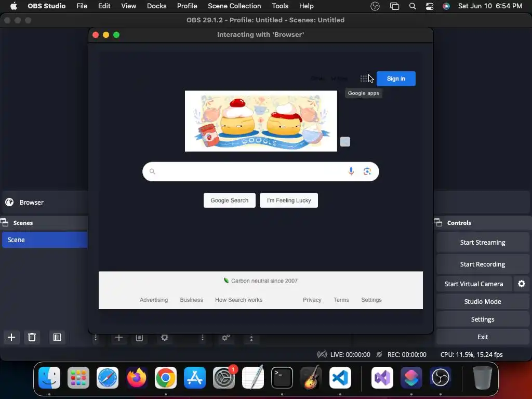532x399 pixels.
Task: Click Start Streaming
Action: click(483, 242)
